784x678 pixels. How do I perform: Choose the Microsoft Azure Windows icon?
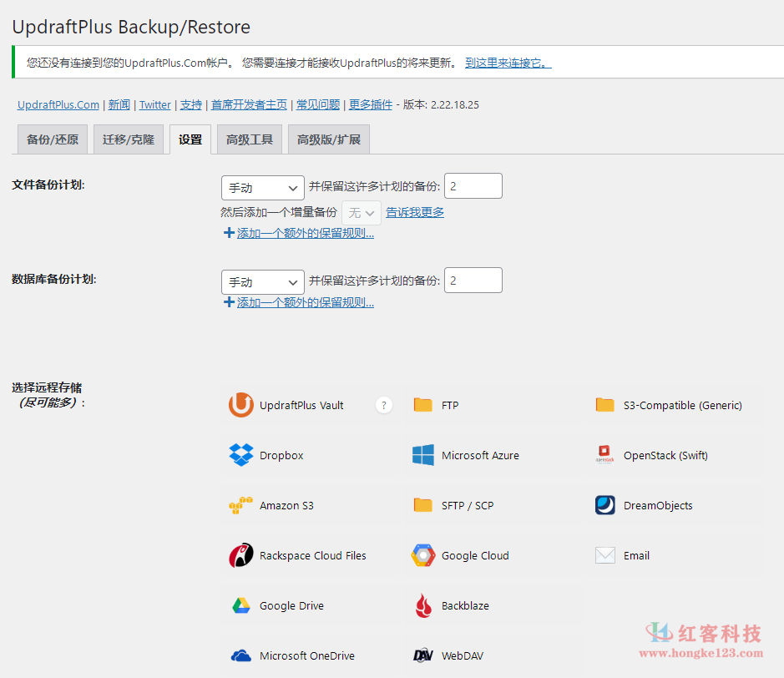pos(423,455)
